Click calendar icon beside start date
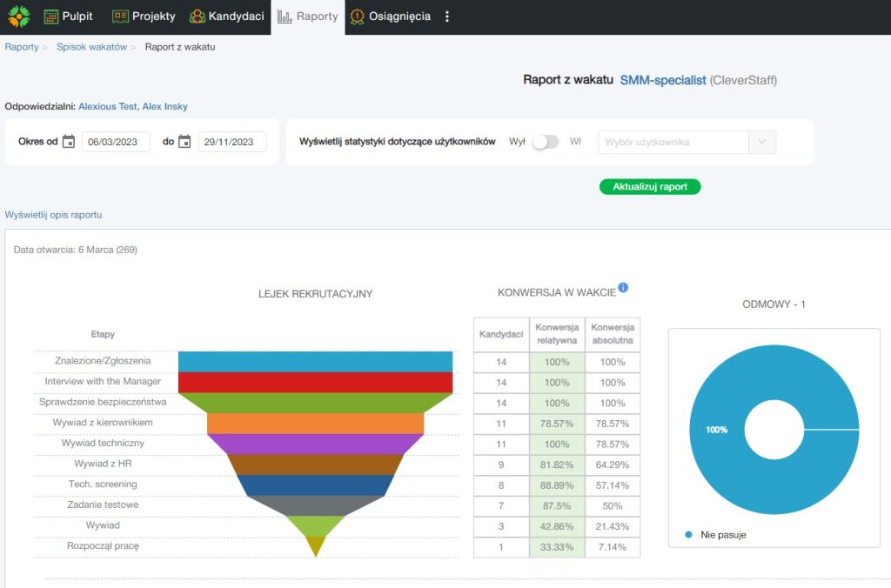 tap(69, 142)
